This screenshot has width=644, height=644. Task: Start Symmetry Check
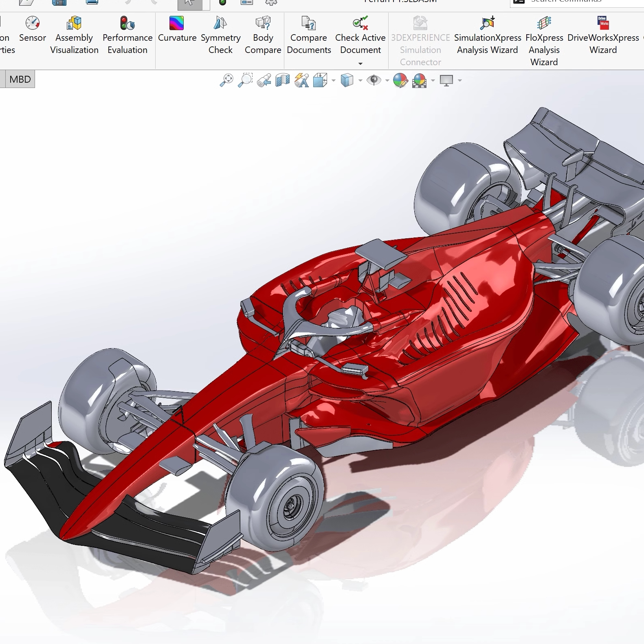tap(220, 35)
